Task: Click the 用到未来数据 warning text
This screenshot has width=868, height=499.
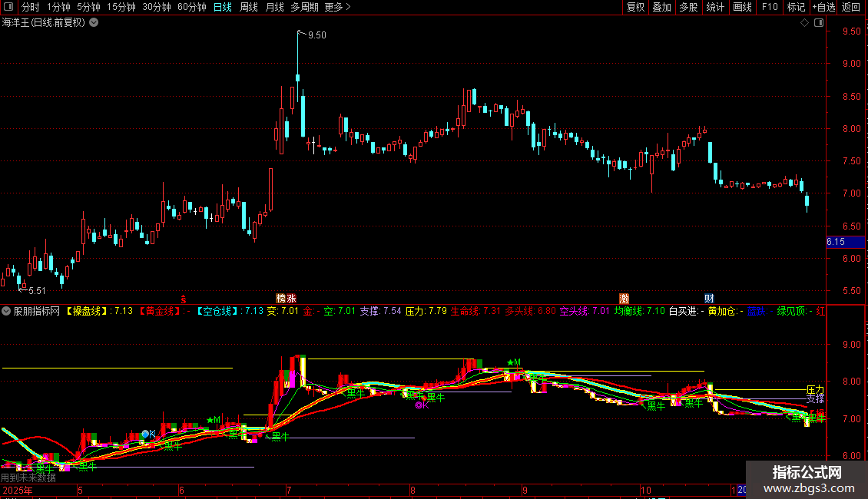Action: click(x=28, y=478)
